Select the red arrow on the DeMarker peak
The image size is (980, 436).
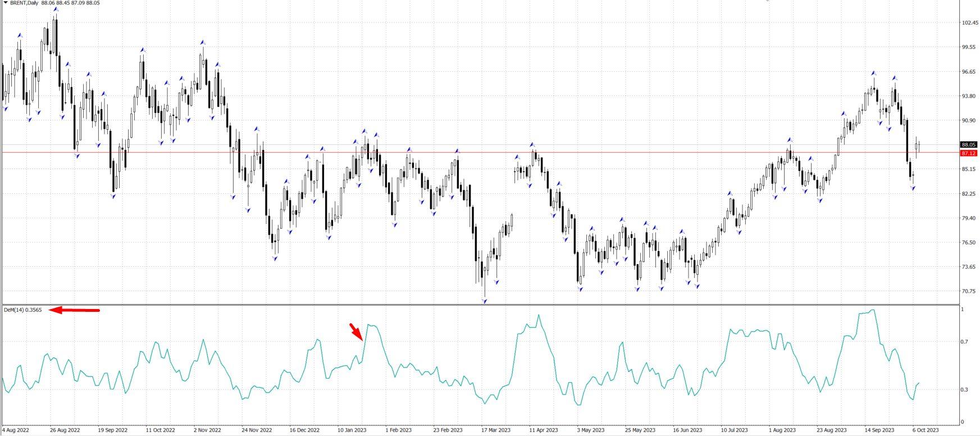[x=356, y=331]
